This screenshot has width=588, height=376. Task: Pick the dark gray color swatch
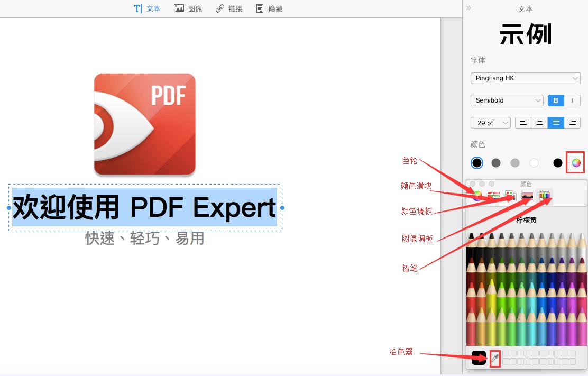(x=496, y=163)
